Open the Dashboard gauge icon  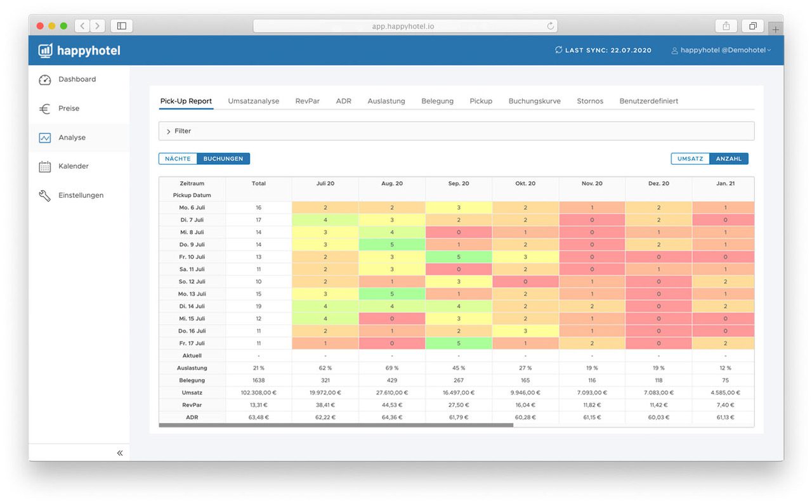coord(44,80)
